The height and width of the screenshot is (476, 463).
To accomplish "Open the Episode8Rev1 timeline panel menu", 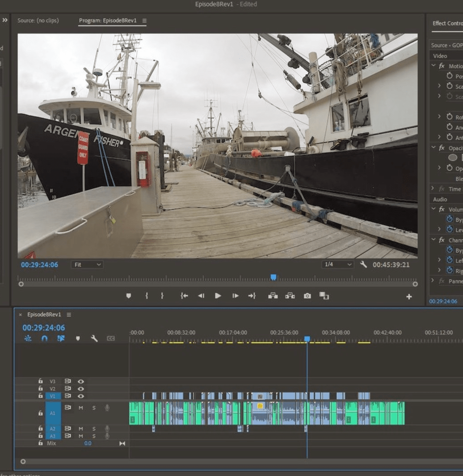I will [69, 315].
